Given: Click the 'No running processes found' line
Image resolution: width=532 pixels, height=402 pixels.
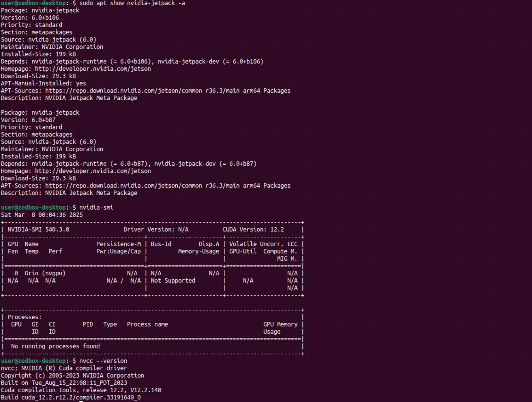Looking at the screenshot, I should [x=55, y=346].
